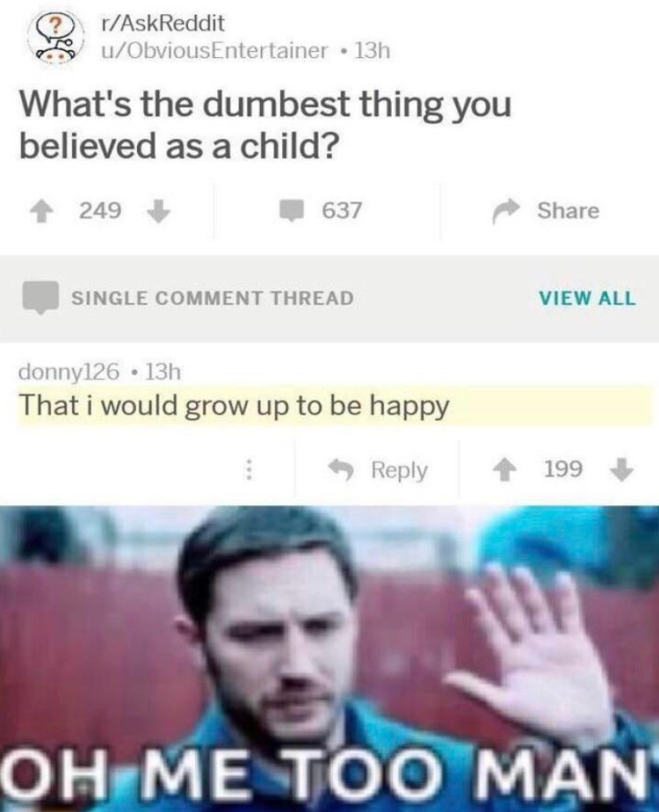Viewport: 659px width, 812px height.
Task: Click the single comment thread bubble icon
Action: coord(40,297)
